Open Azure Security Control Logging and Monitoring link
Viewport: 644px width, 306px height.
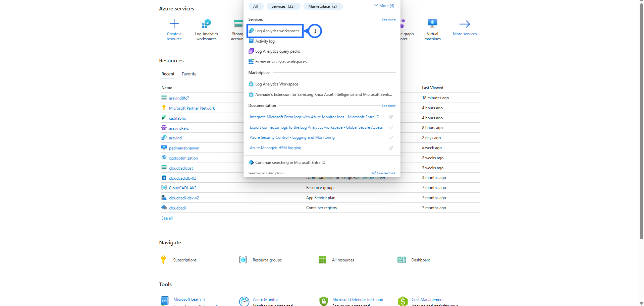tap(292, 137)
